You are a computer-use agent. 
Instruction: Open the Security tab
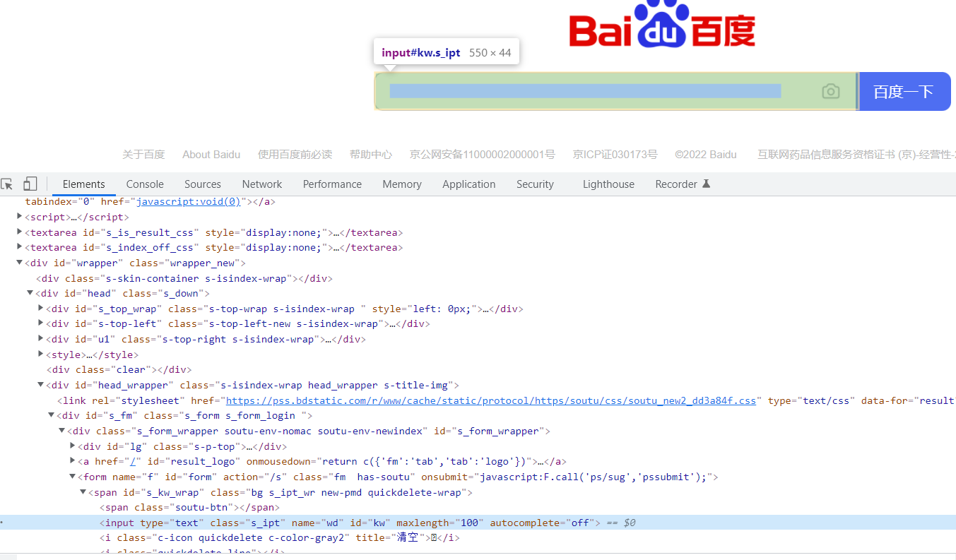(535, 184)
